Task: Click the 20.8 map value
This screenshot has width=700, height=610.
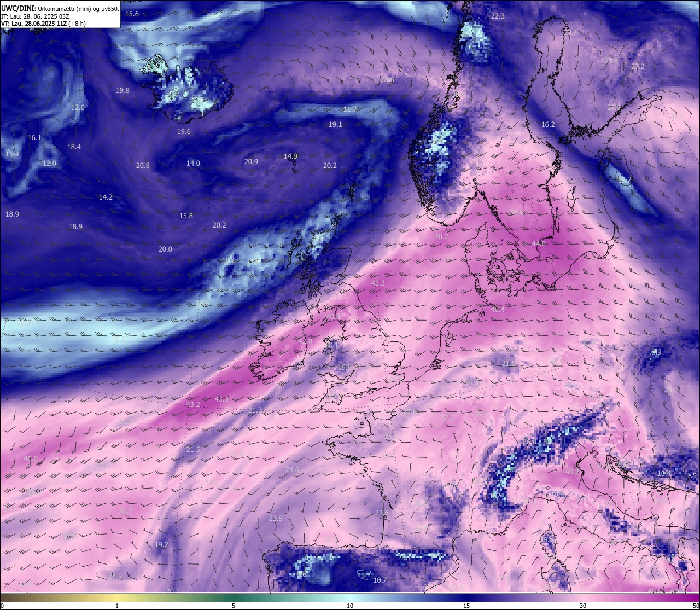Action: (143, 166)
